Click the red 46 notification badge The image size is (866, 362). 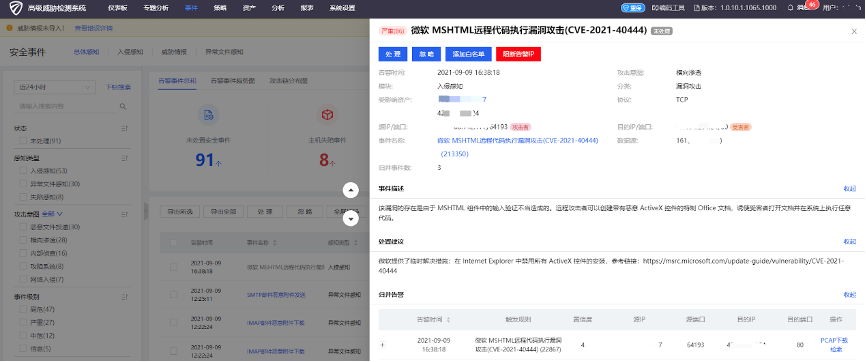click(812, 4)
